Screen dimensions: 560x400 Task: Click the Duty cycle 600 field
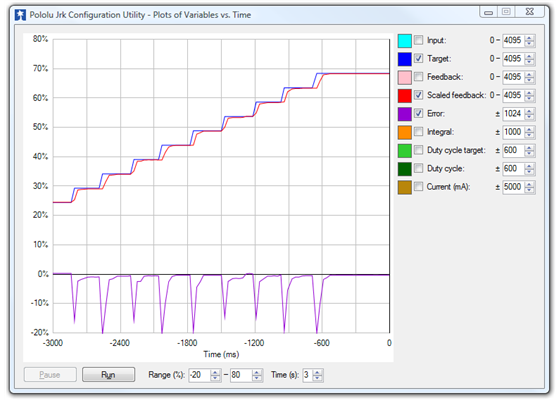click(513, 169)
